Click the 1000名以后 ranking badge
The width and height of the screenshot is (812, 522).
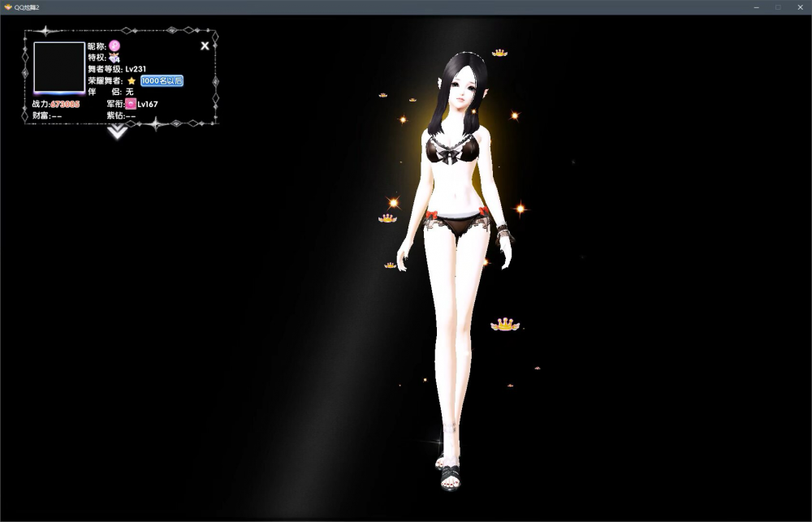(162, 81)
